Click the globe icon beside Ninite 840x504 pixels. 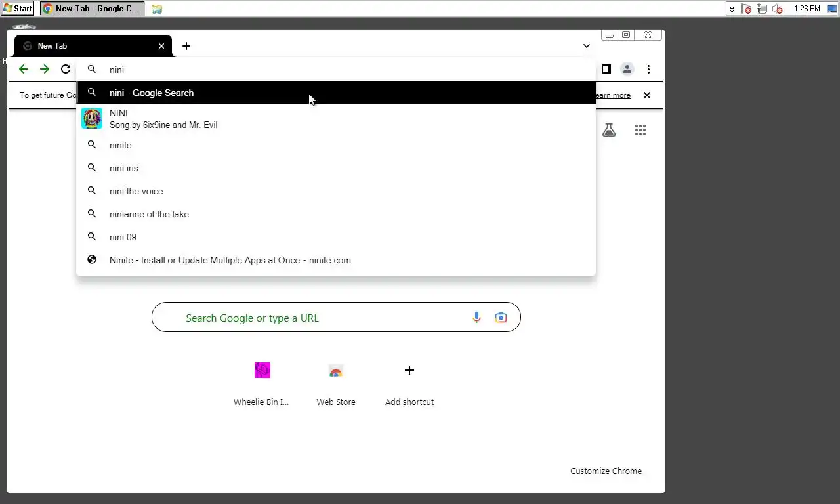[92, 260]
